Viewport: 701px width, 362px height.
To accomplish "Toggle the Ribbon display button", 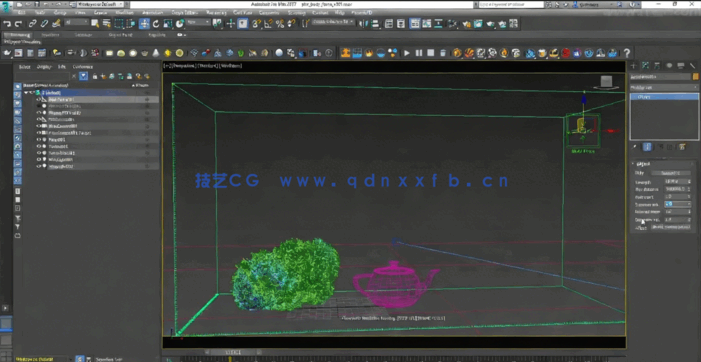I will [x=415, y=24].
